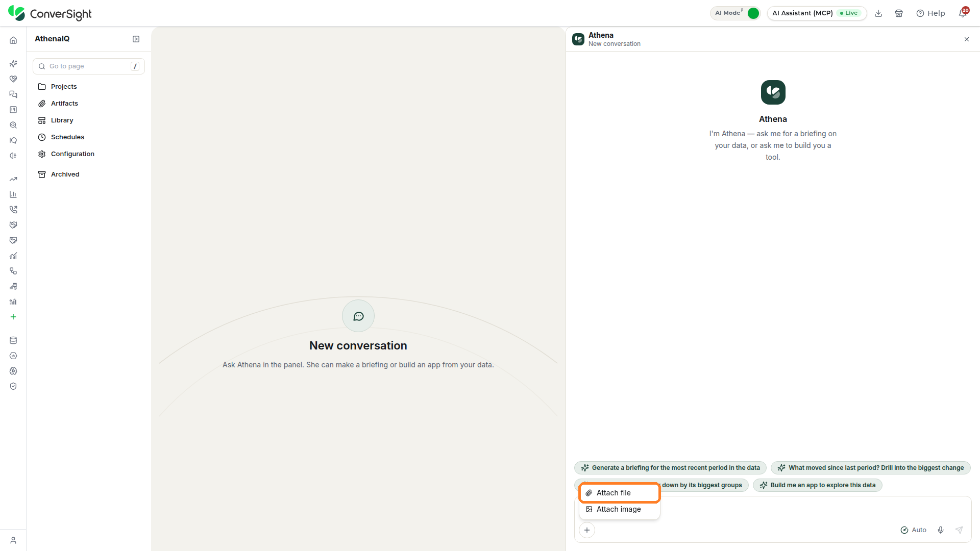
Task: Choose Attach file from popup menu
Action: (x=620, y=493)
